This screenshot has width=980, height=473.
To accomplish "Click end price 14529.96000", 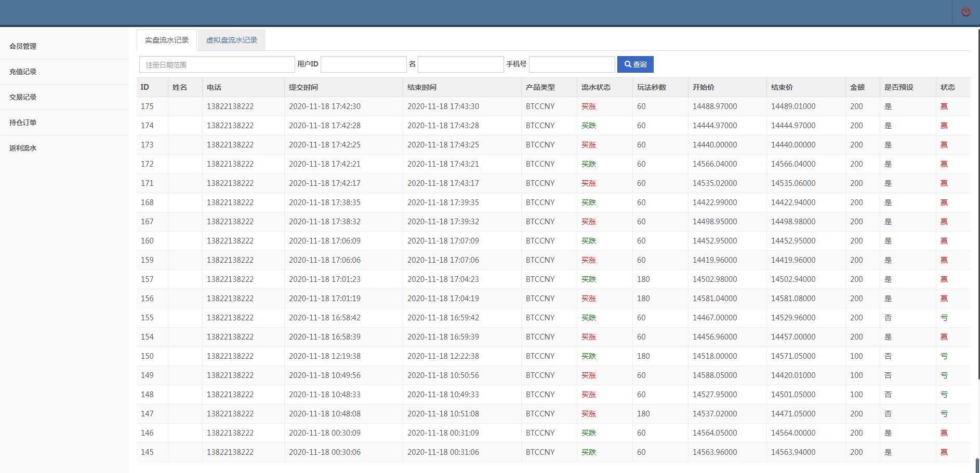I will coord(793,318).
